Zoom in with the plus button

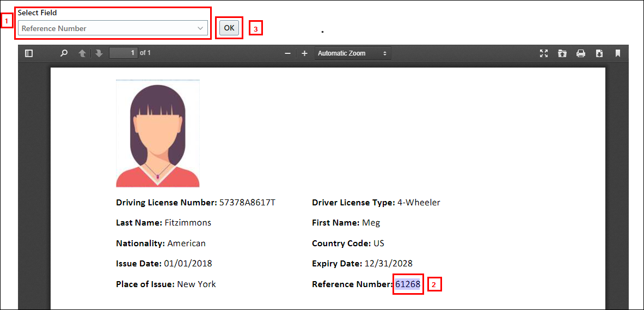point(304,53)
